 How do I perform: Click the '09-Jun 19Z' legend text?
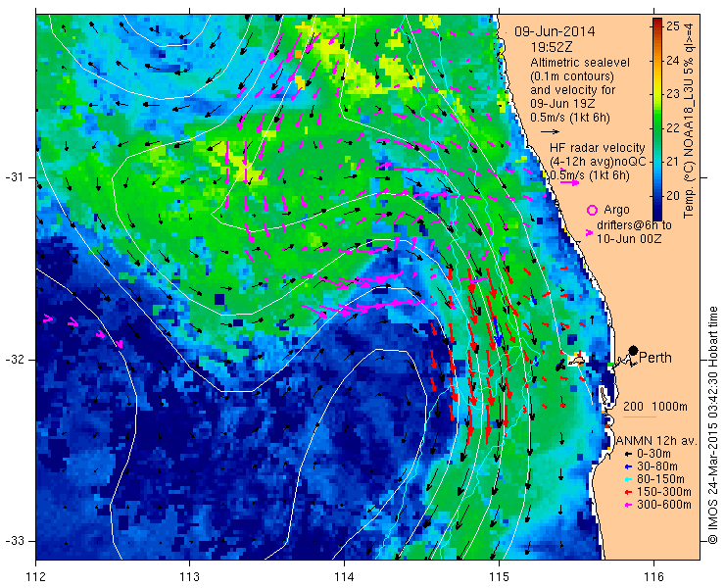561,104
